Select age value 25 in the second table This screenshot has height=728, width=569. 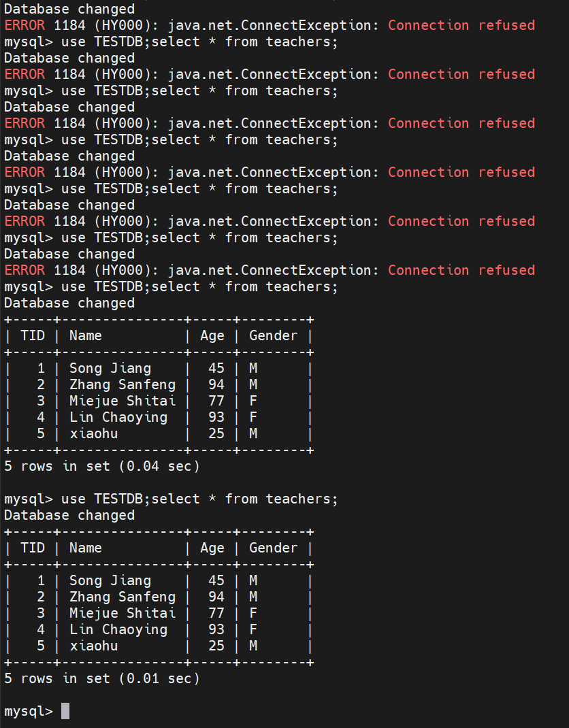[x=216, y=646]
